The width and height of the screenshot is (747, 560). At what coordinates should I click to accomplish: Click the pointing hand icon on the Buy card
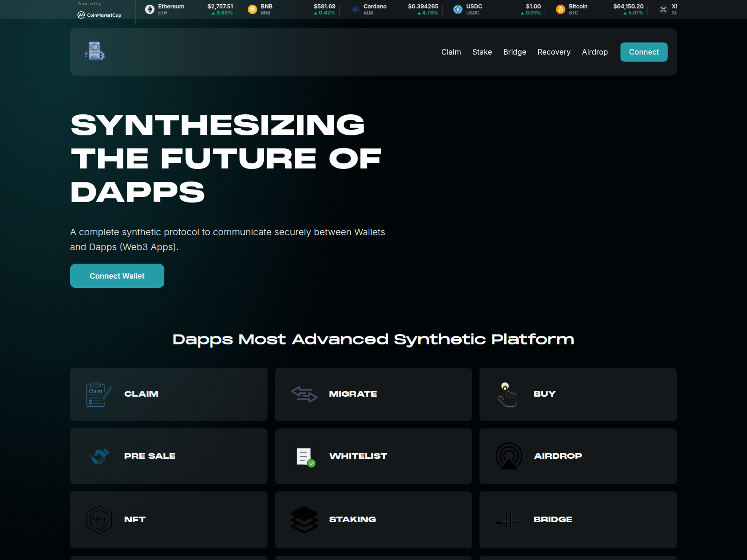tap(507, 394)
